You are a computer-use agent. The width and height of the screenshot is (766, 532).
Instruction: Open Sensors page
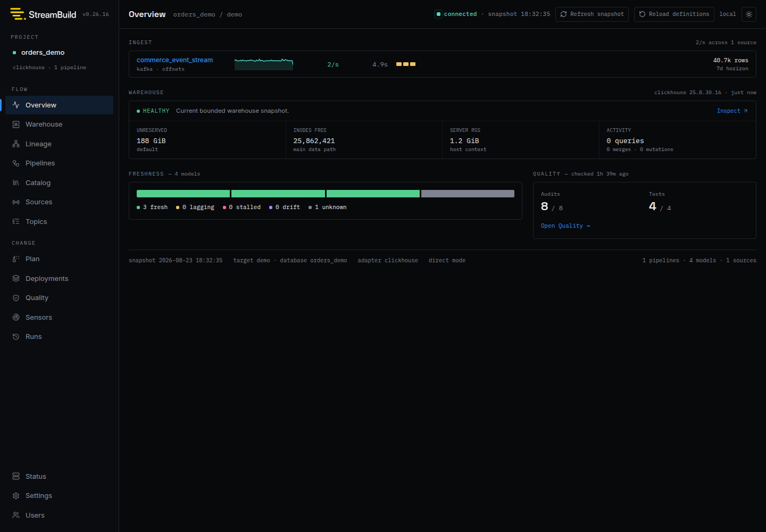point(60,318)
